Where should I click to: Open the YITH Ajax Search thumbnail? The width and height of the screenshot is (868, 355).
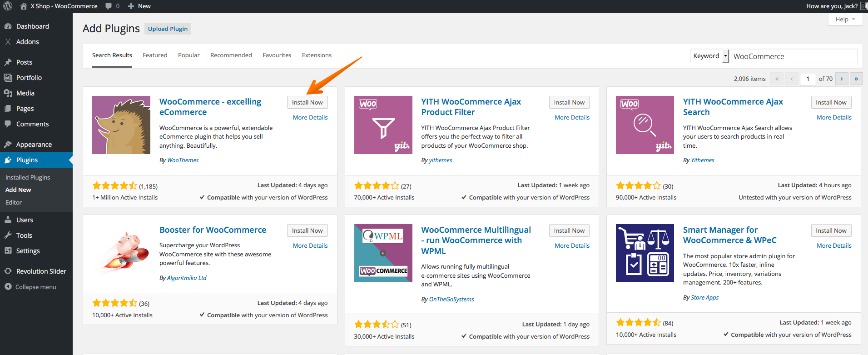[645, 125]
